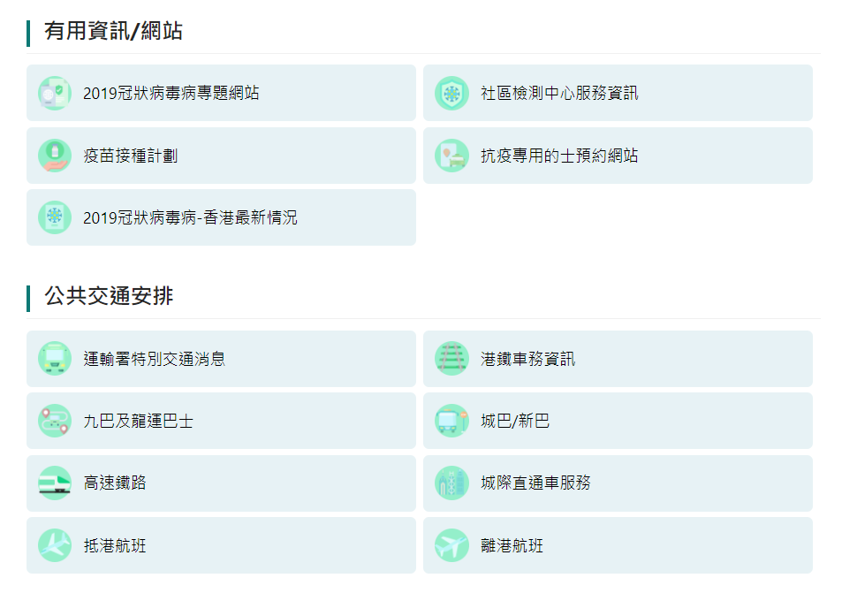Select the 城際直通車服務 text link

click(x=535, y=483)
